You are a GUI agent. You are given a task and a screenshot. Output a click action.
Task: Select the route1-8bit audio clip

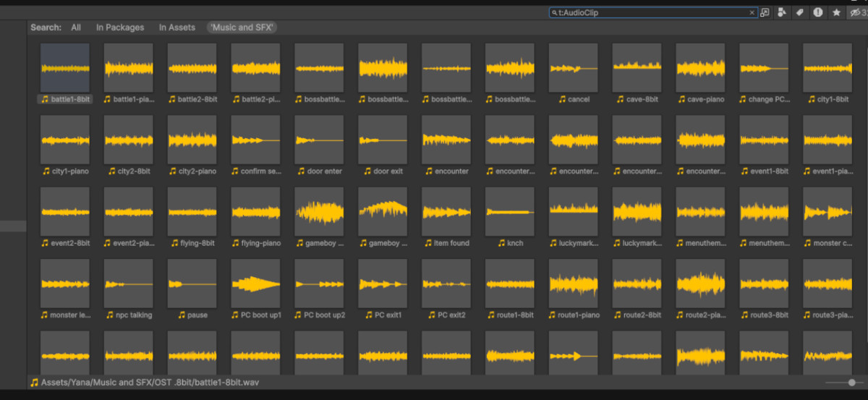coord(510,290)
